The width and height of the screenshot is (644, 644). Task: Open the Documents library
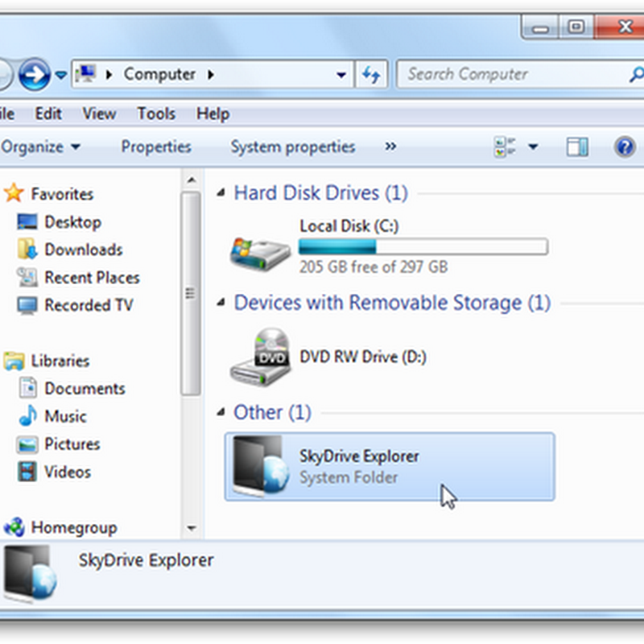tap(85, 388)
